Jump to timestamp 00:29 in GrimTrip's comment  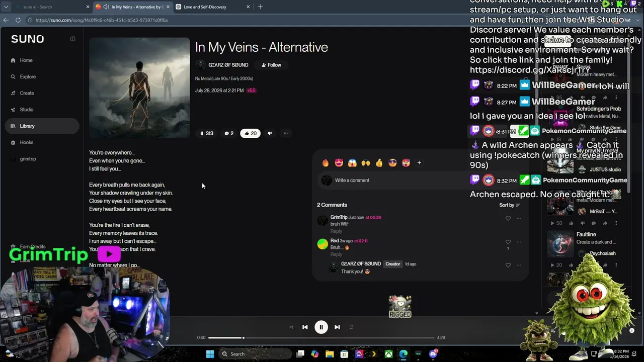pyautogui.click(x=373, y=217)
